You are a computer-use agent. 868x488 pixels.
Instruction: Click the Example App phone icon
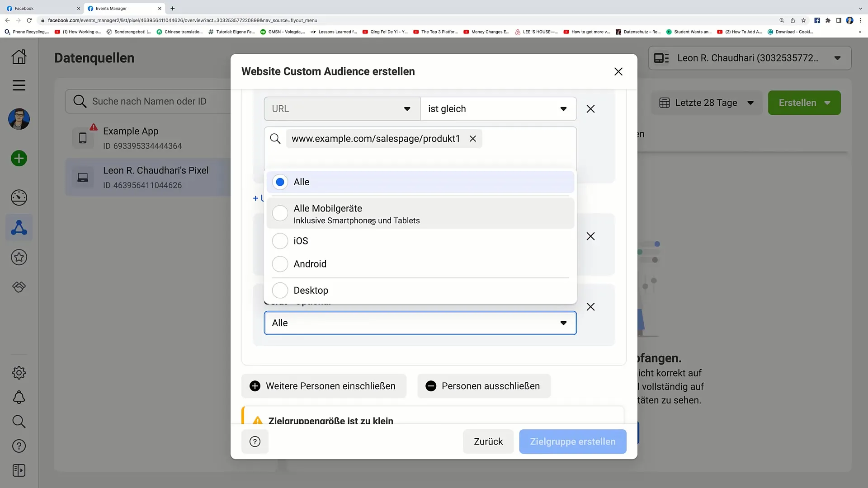click(x=83, y=138)
